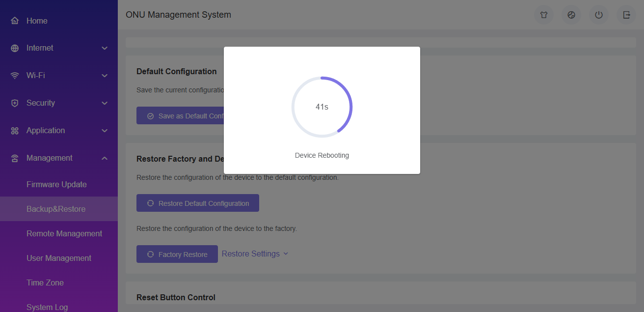Click the Internet globe icon
Image resolution: width=644 pixels, height=312 pixels.
(15, 48)
